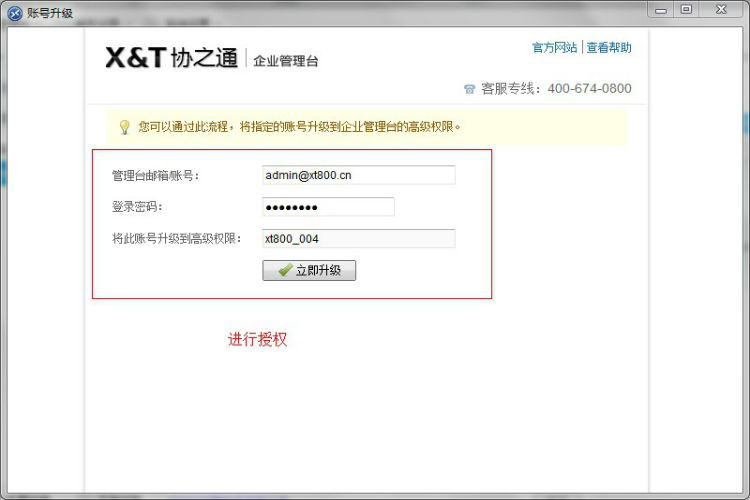The image size is (750, 500).
Task: Click the 登录密码 label
Action: [137, 207]
